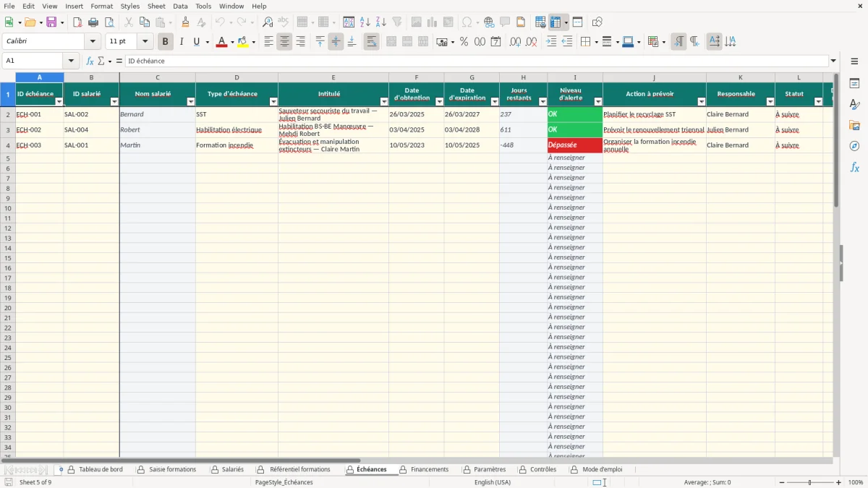Open filter dropdown for Nom salarié column

click(191, 102)
